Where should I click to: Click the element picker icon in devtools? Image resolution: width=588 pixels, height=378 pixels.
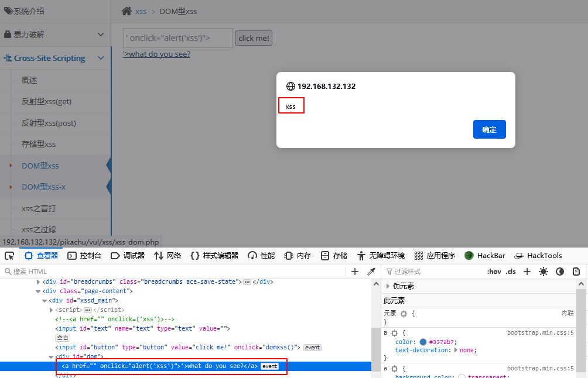[9, 256]
